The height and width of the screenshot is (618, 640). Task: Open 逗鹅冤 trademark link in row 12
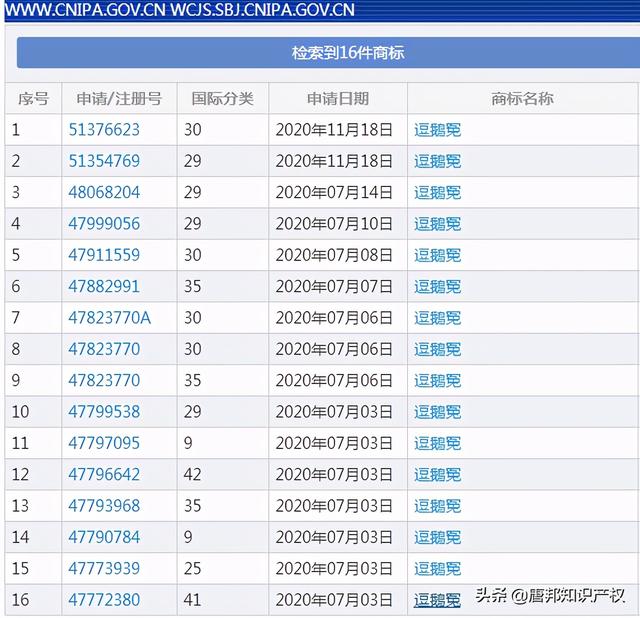(x=438, y=474)
